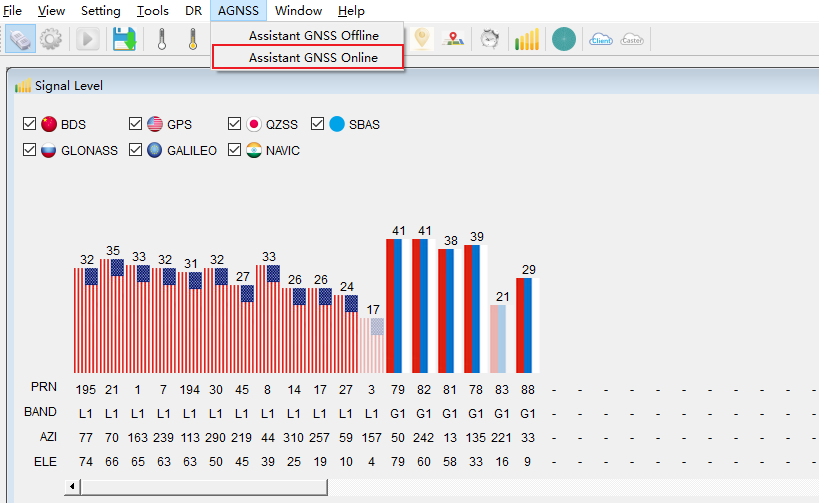The image size is (819, 503).
Task: Open the Setting menu
Action: (x=100, y=11)
